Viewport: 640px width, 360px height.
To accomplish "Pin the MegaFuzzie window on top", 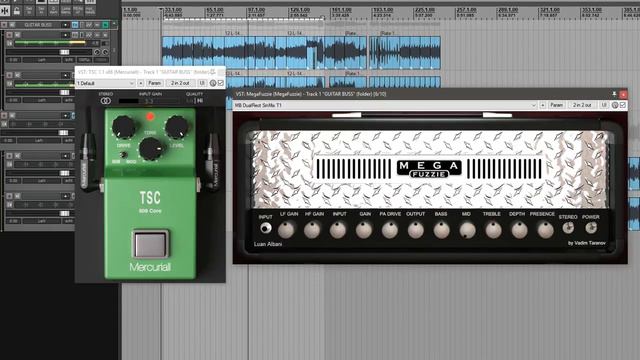I will click(614, 94).
